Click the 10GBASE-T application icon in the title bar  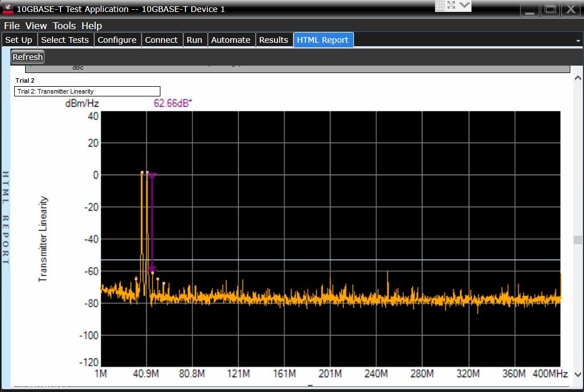click(7, 9)
